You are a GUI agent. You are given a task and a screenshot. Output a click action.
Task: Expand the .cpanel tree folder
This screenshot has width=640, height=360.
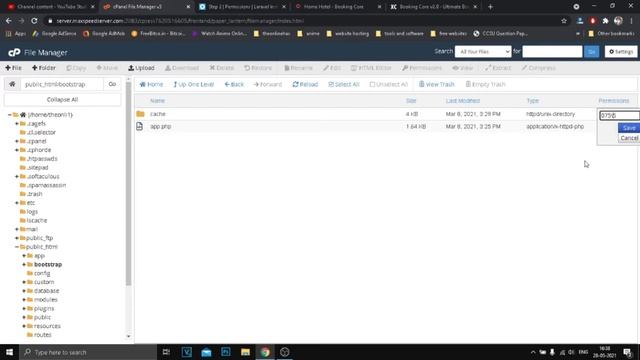point(17,141)
